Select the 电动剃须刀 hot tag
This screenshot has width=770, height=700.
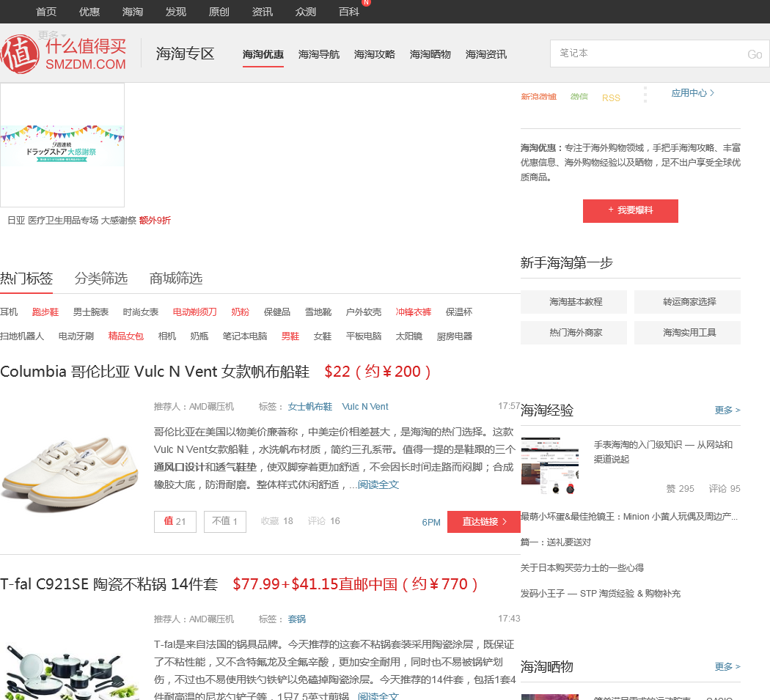194,312
